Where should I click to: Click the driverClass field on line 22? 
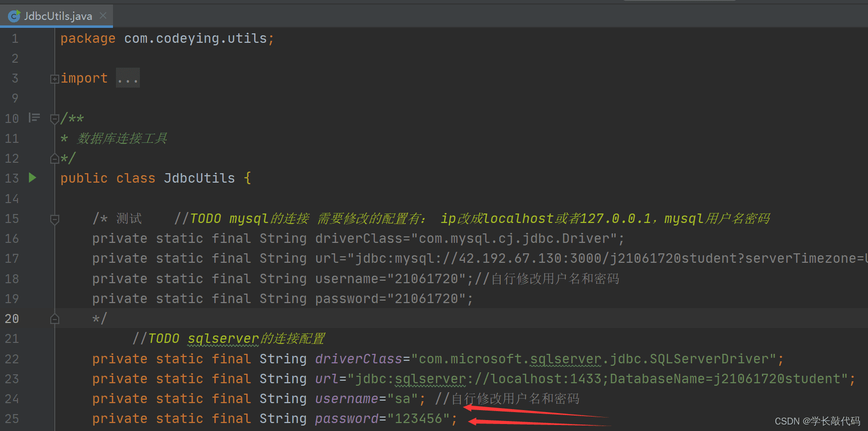[x=358, y=359]
